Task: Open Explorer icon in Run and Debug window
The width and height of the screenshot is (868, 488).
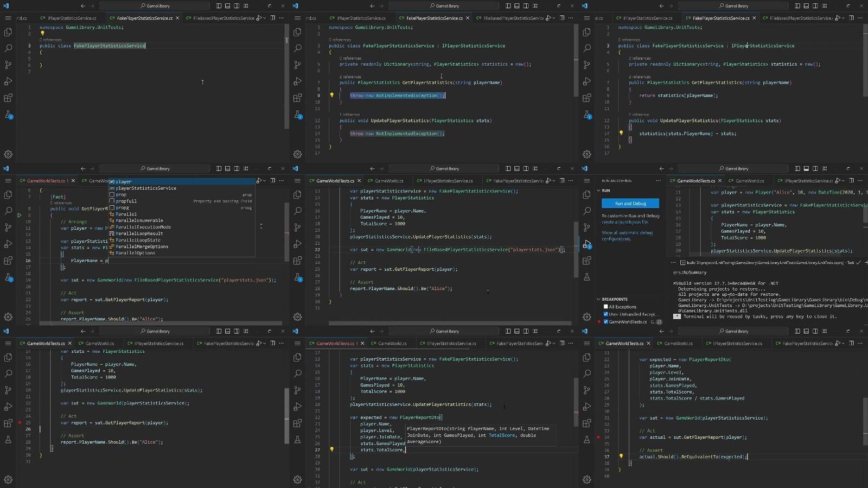Action: pos(587,194)
